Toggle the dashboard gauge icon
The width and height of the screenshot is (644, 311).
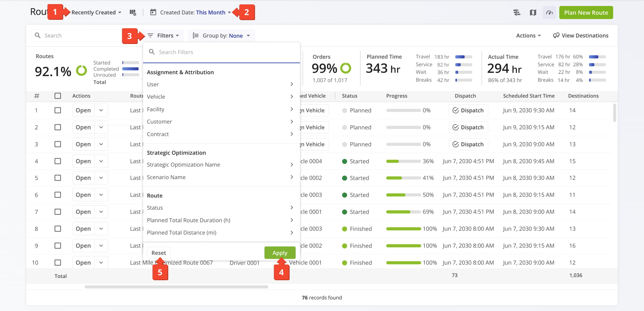[x=549, y=13]
